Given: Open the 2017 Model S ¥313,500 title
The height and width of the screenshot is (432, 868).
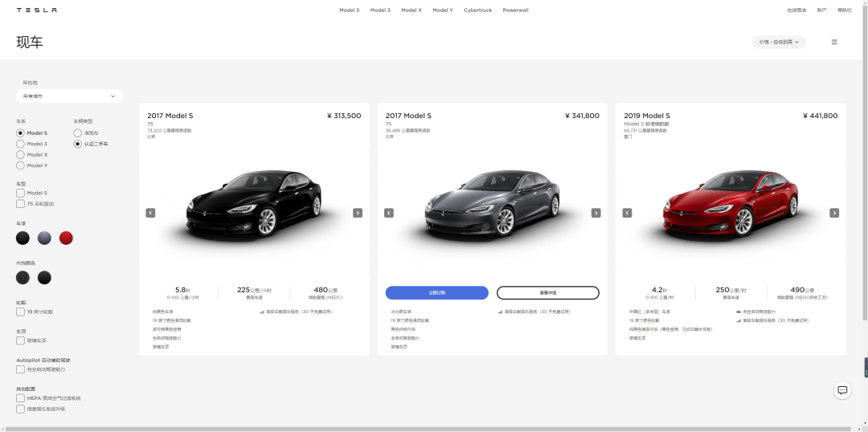Looking at the screenshot, I should point(170,116).
